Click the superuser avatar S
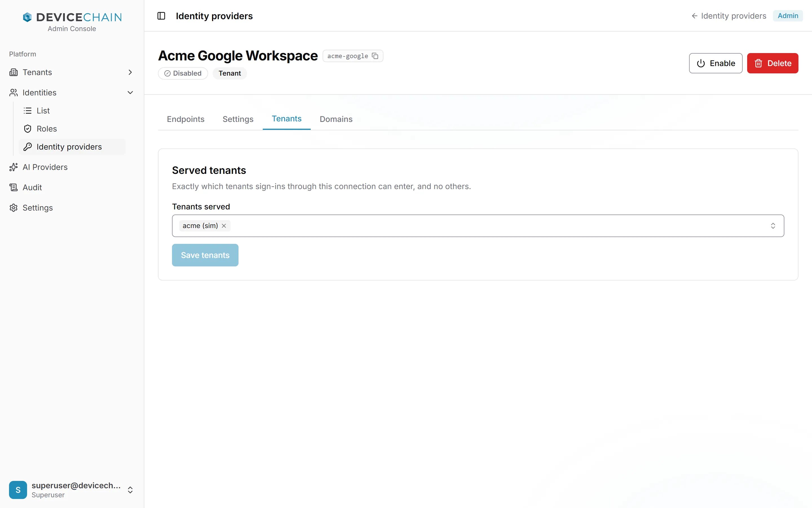Screen dimensions: 812x508 click(18, 490)
